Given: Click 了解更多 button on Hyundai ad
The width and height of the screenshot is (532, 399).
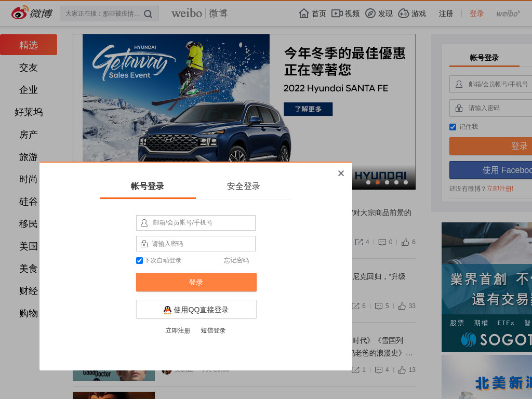Looking at the screenshot, I should 308,109.
